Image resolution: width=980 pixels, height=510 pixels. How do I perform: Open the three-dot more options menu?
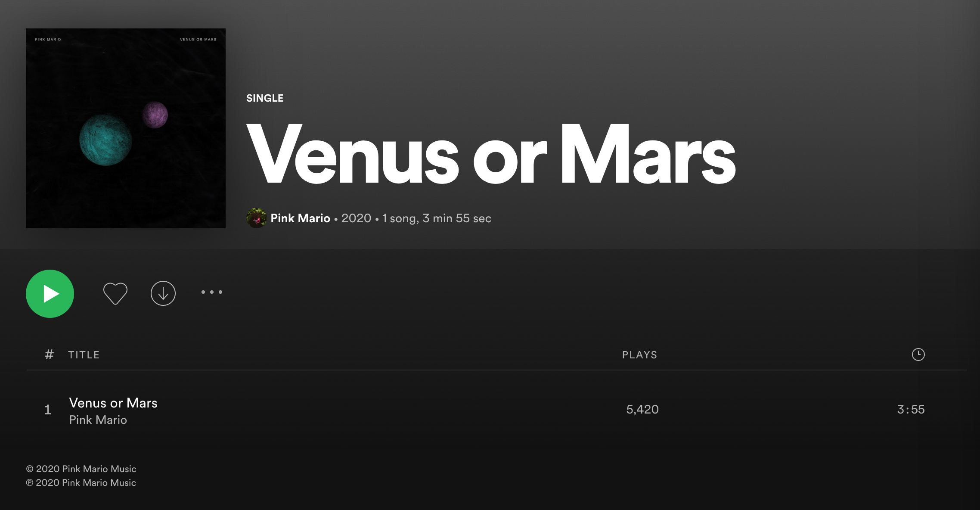212,292
